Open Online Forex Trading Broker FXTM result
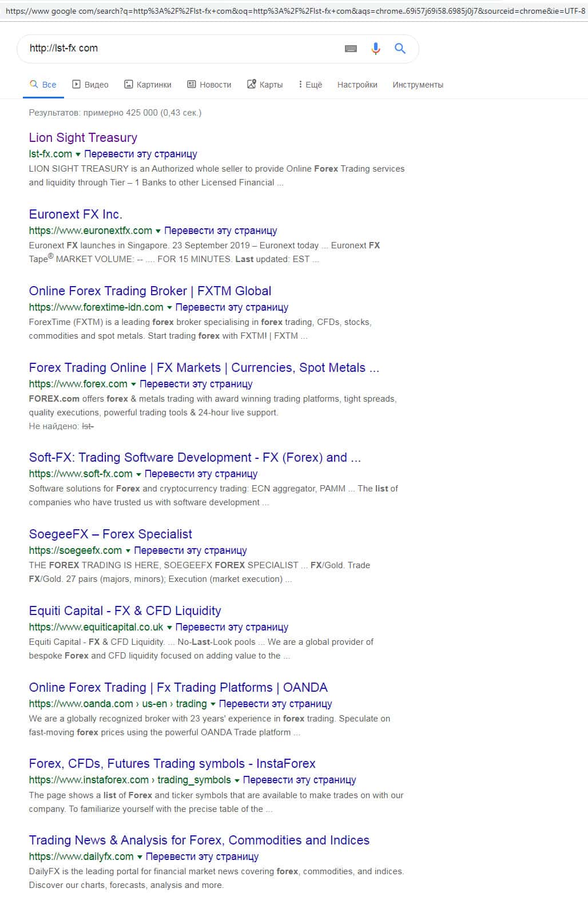The image size is (588, 904). coord(150,291)
